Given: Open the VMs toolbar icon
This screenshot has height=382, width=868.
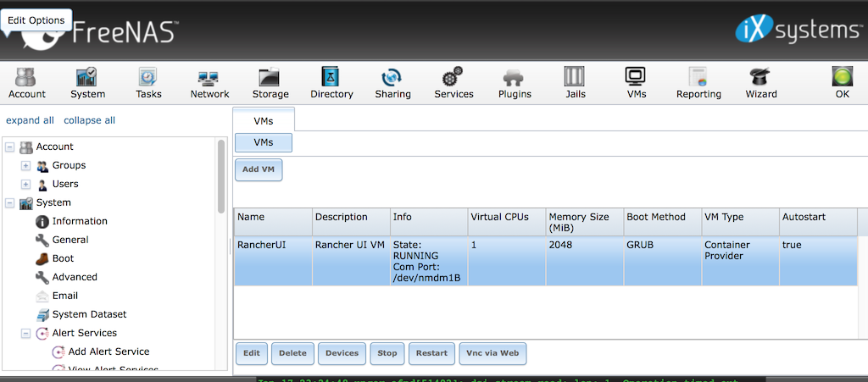Looking at the screenshot, I should 636,83.
